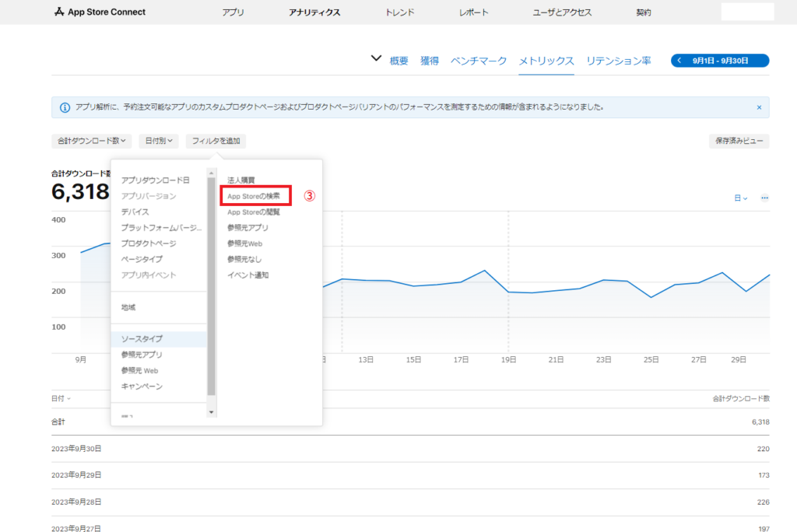
Task: Switch to the 概要 tab
Action: [x=399, y=61]
